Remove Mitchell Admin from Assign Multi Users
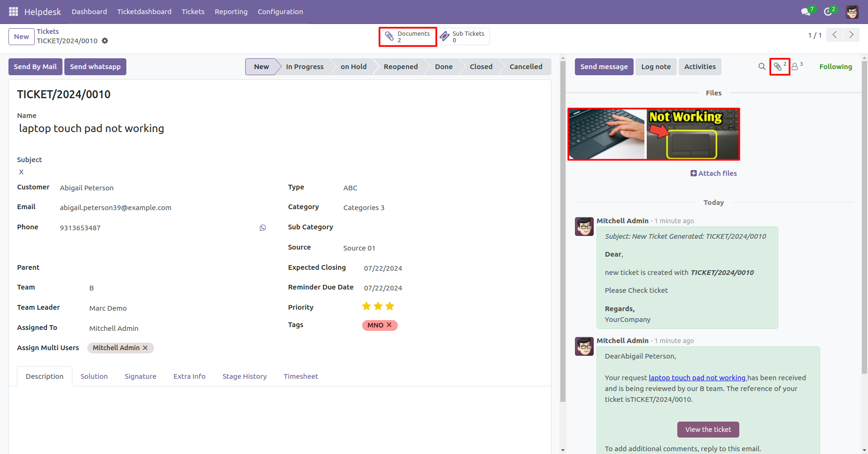 click(146, 348)
